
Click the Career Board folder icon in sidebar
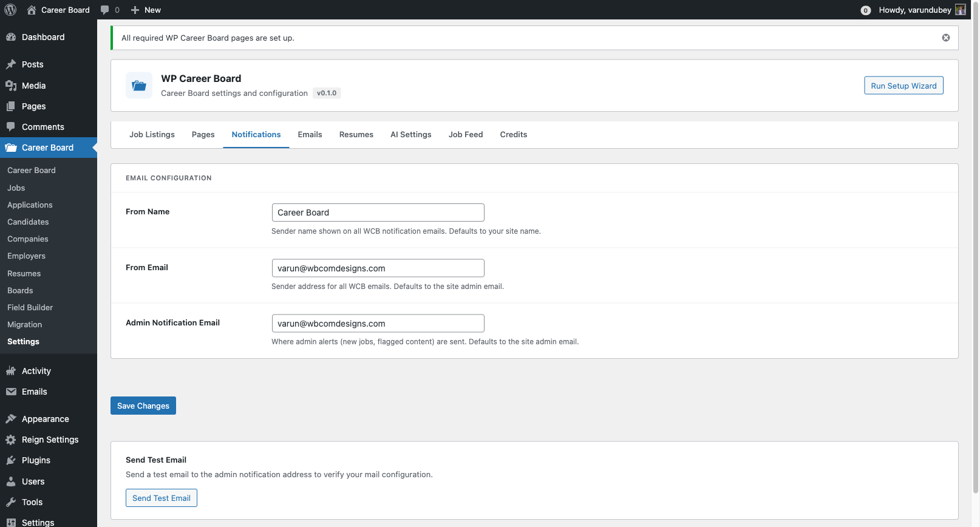[11, 148]
